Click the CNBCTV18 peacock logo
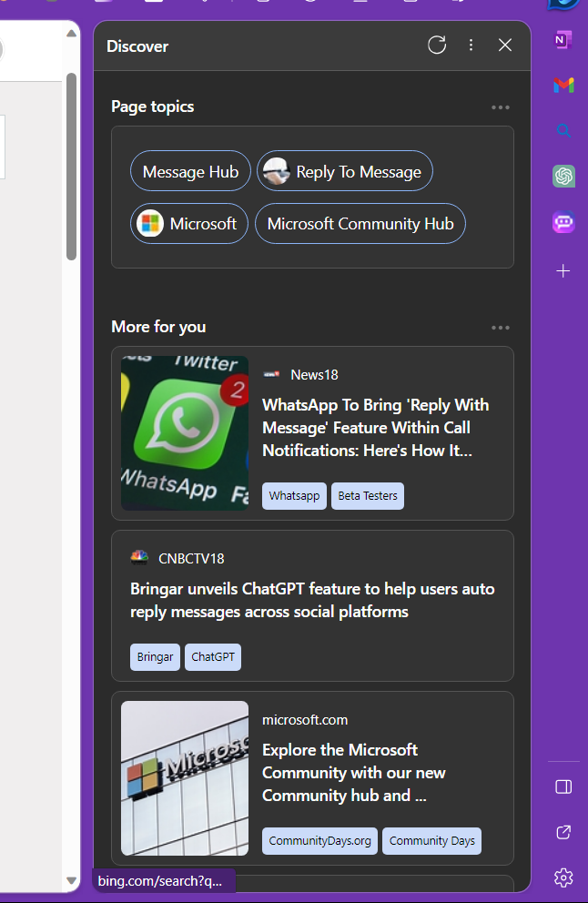The height and width of the screenshot is (903, 588). coord(139,557)
